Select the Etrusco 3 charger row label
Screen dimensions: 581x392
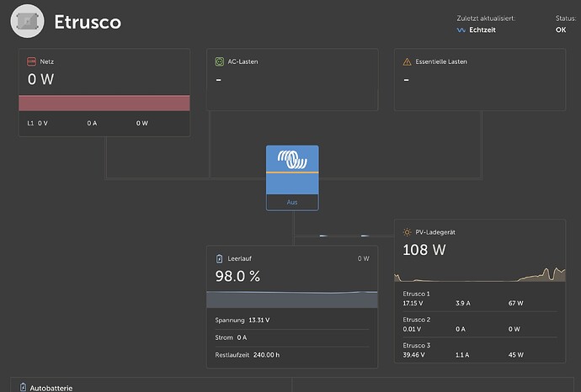417,346
